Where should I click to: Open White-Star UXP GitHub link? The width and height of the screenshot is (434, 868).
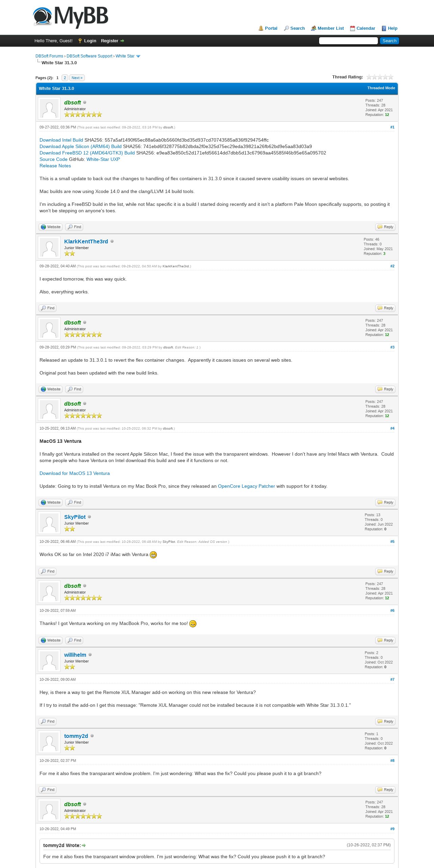[103, 159]
